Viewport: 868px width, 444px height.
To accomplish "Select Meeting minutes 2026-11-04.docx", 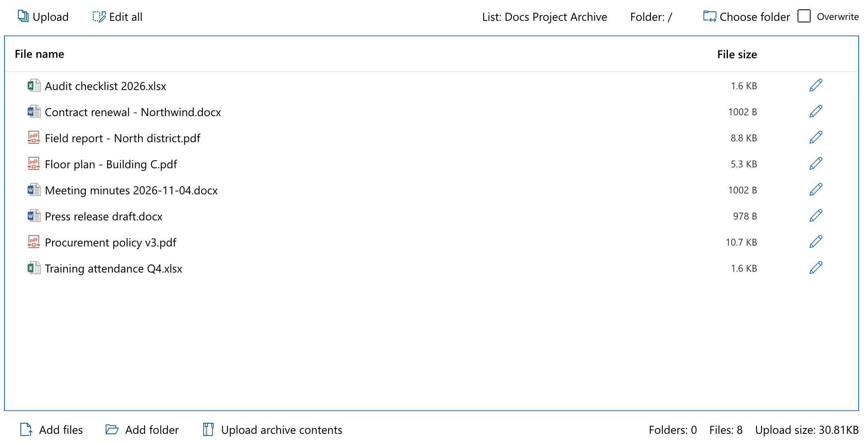I will click(131, 190).
